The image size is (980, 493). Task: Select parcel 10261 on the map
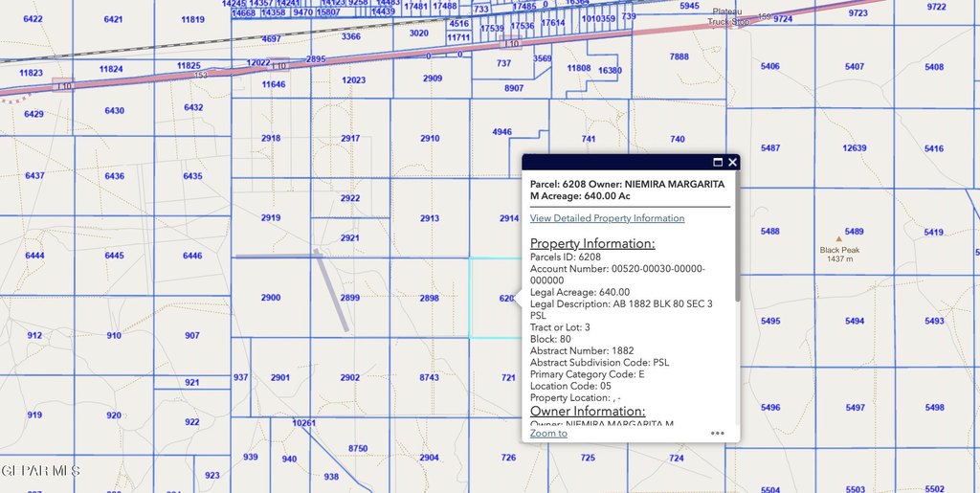pos(303,422)
